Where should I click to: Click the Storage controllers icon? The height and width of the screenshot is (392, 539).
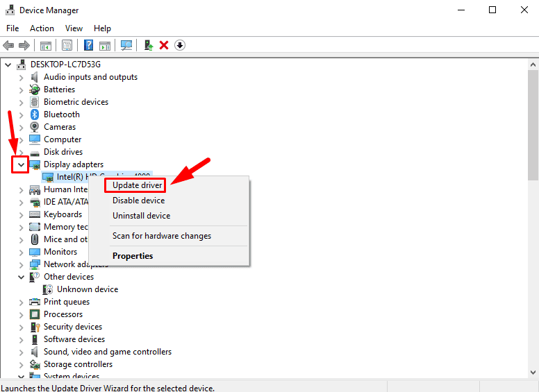[35, 364]
